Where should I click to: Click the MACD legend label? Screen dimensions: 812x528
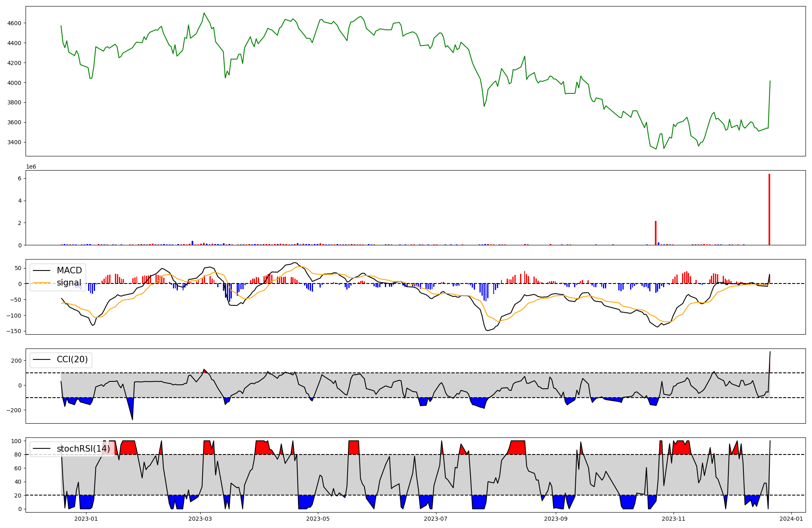point(69,270)
